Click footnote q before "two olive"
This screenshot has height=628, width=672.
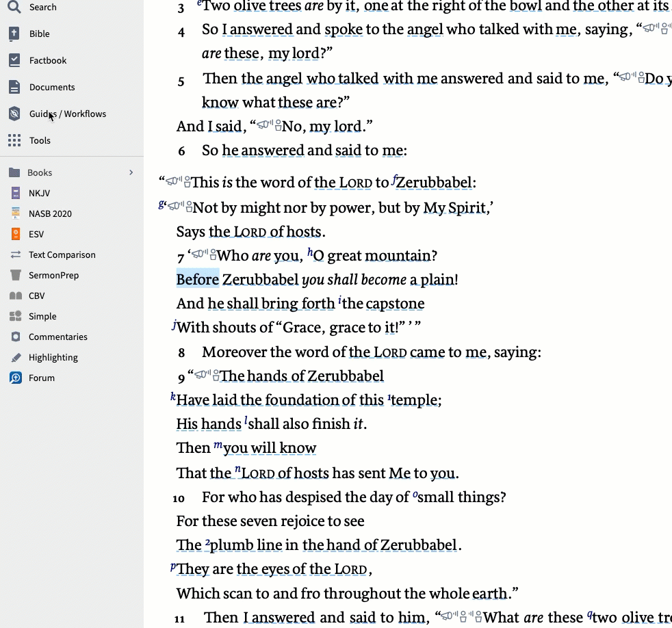[590, 615]
